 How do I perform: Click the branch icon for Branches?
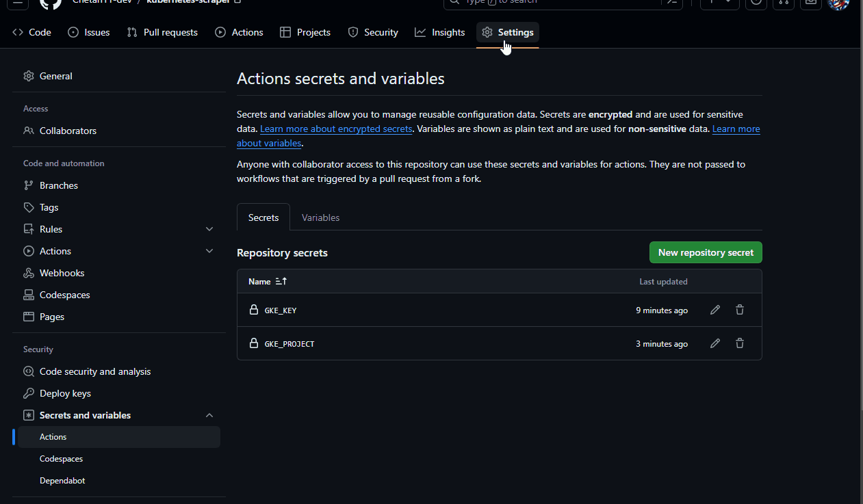tap(29, 185)
